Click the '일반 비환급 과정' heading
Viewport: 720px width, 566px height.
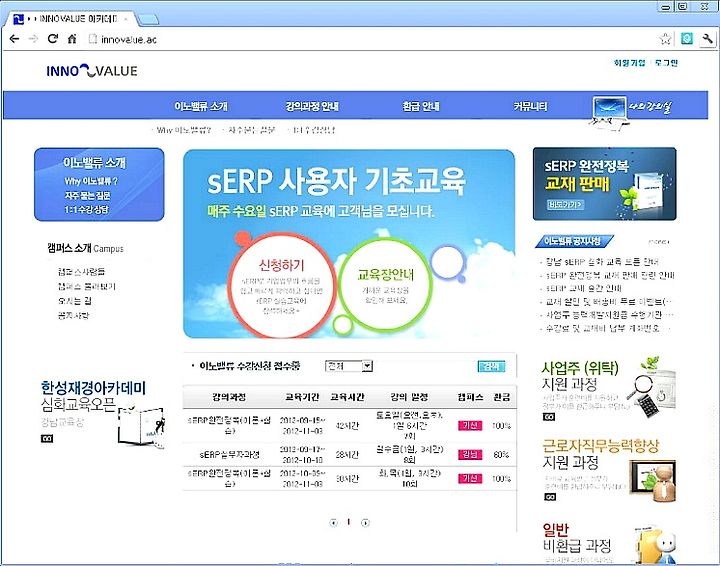pos(577,538)
